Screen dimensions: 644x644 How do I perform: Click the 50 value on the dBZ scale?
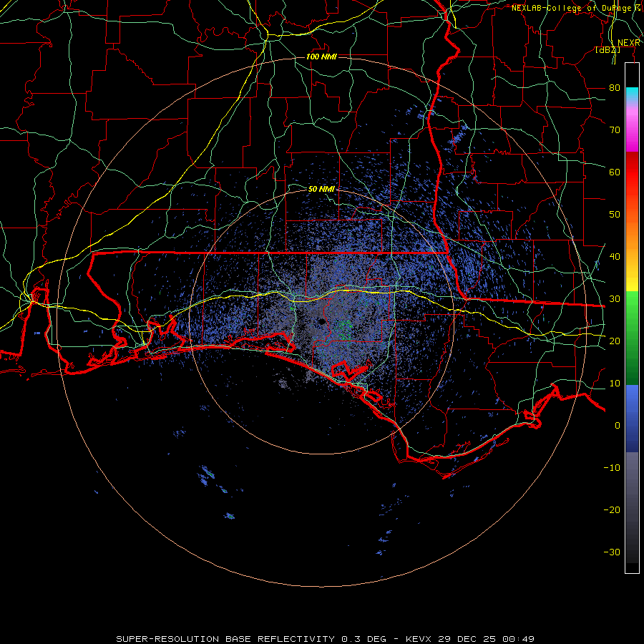coord(615,215)
